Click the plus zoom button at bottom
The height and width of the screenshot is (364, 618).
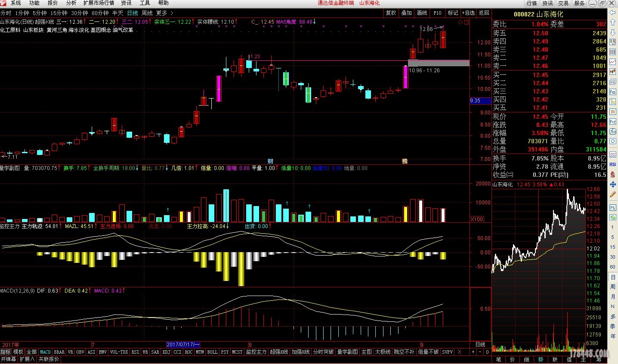point(473,352)
